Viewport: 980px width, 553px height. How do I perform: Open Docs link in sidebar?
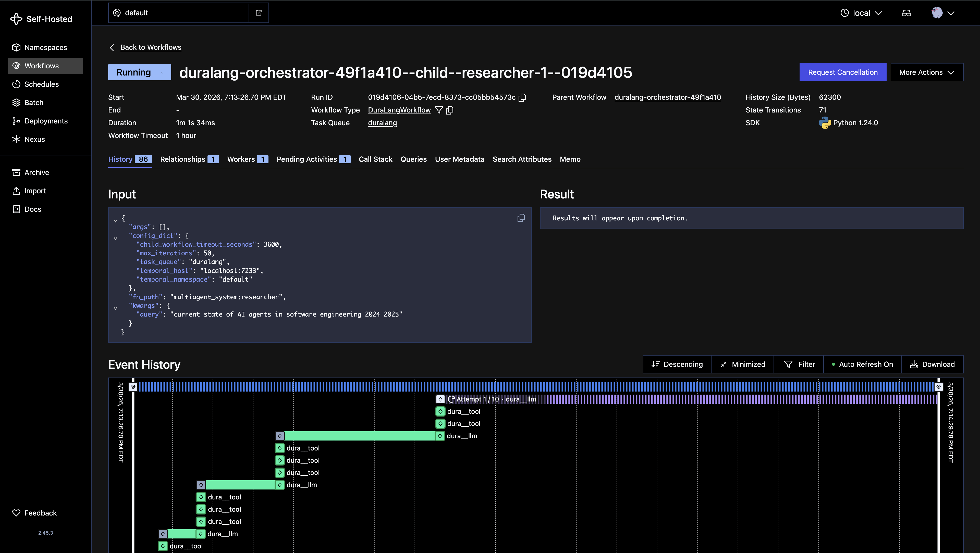point(45,209)
